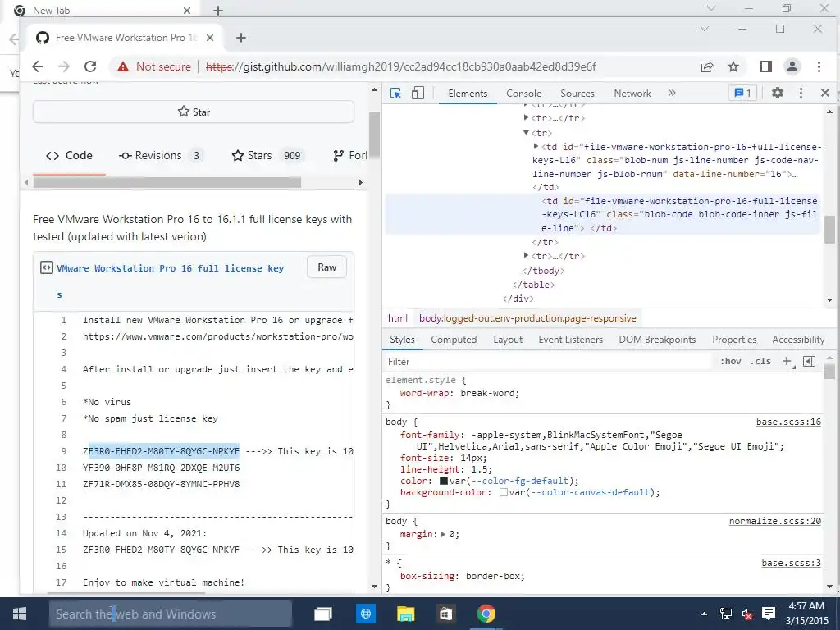Image resolution: width=840 pixels, height=630 pixels.
Task: Open Chrome from the taskbar
Action: [486, 614]
